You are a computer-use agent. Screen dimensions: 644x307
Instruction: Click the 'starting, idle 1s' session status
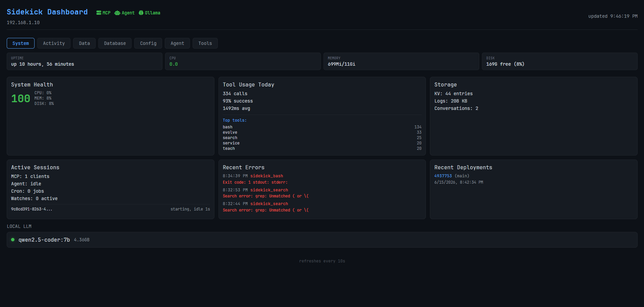point(190,209)
